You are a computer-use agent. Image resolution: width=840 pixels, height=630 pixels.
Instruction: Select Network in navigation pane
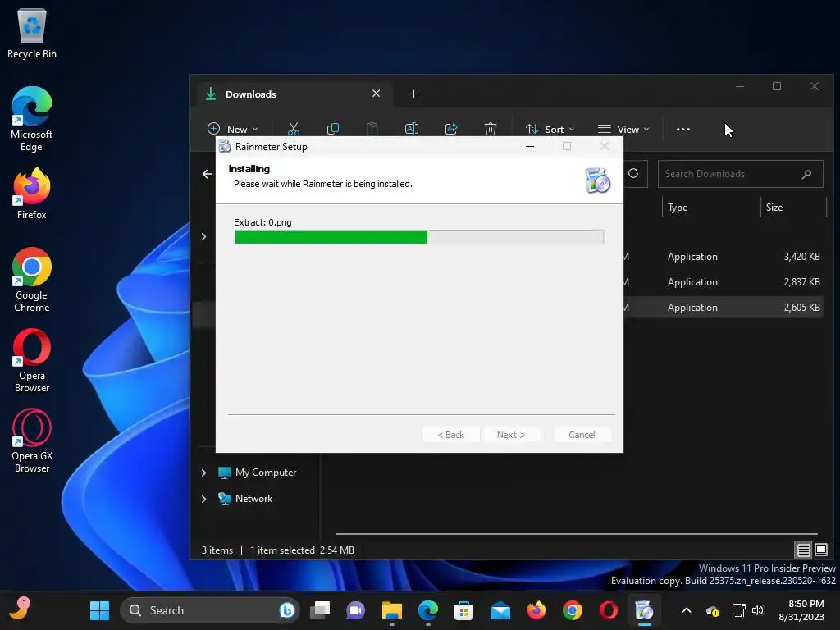point(245,499)
